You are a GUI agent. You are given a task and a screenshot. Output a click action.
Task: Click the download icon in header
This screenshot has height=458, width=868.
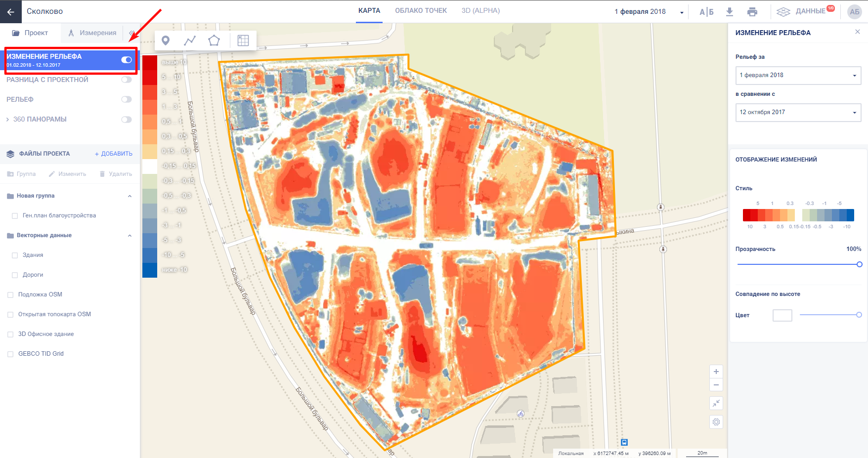[x=729, y=12]
